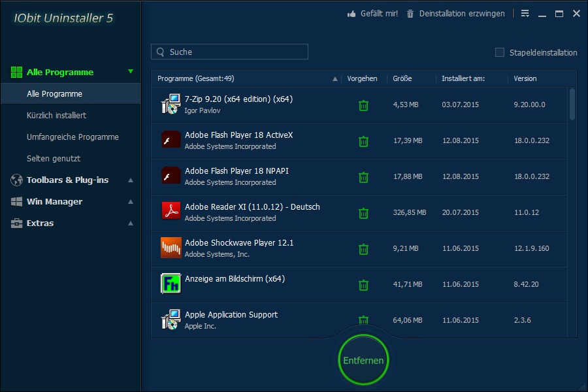Click the green Alle Programme grid icon
Screen dimensions: 588x392
pyautogui.click(x=16, y=72)
